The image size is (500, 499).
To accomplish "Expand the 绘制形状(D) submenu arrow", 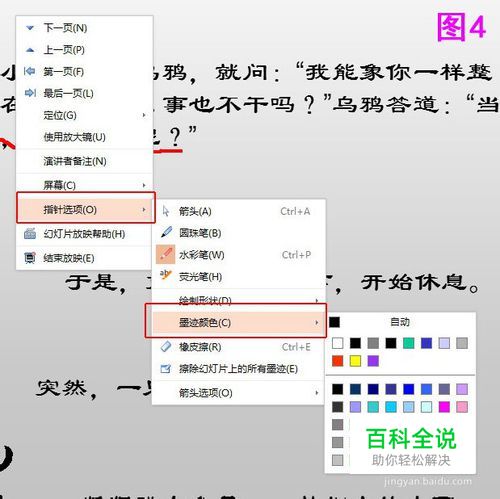I will pos(317,300).
